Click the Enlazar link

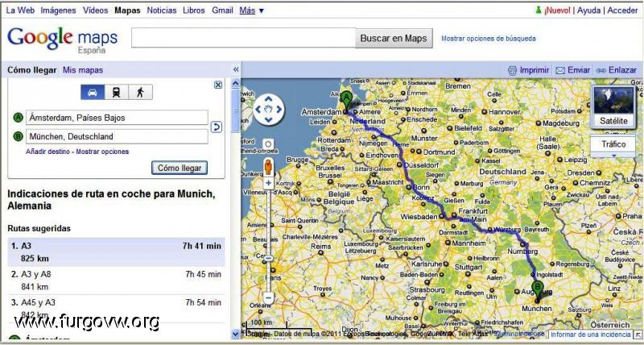(x=622, y=70)
